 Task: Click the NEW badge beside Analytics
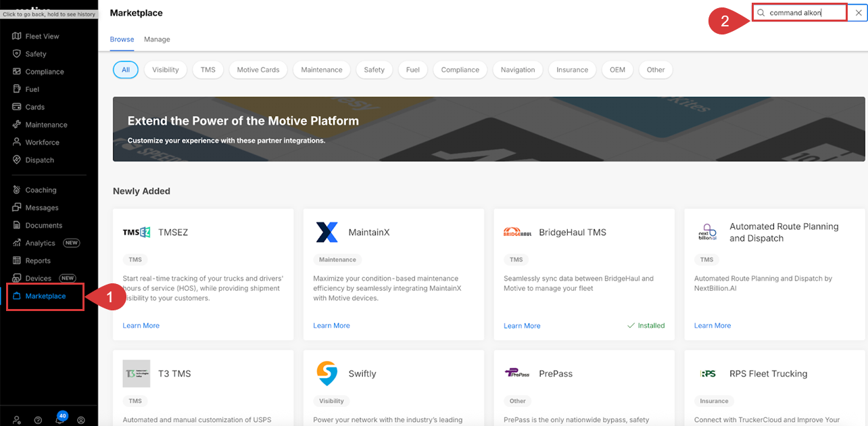[x=71, y=243]
